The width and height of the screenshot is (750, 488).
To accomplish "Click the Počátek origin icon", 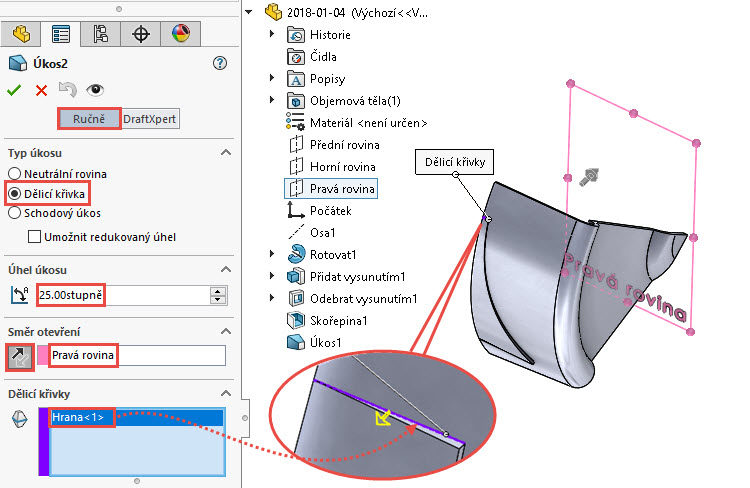I will [x=296, y=211].
